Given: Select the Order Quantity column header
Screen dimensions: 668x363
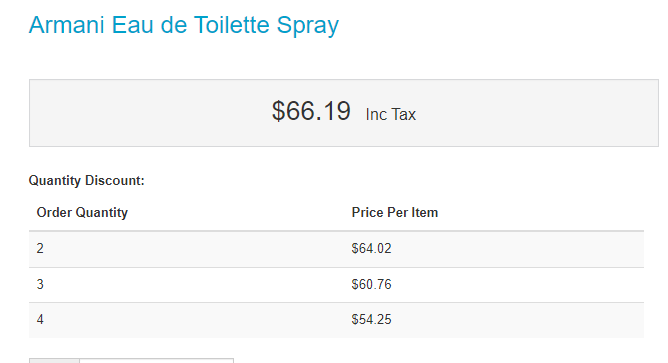Looking at the screenshot, I should tap(82, 212).
